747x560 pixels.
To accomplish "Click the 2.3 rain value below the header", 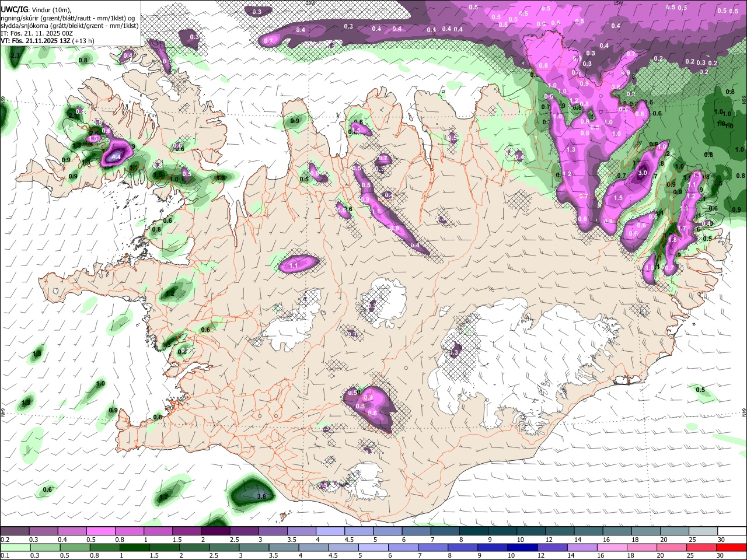I will [15, 56].
